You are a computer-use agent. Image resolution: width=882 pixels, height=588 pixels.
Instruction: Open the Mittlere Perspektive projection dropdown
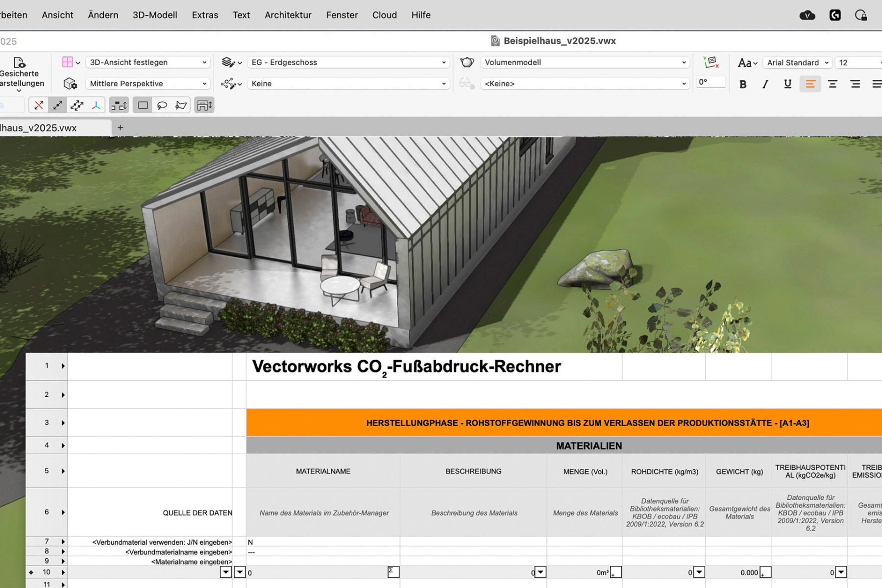point(147,83)
